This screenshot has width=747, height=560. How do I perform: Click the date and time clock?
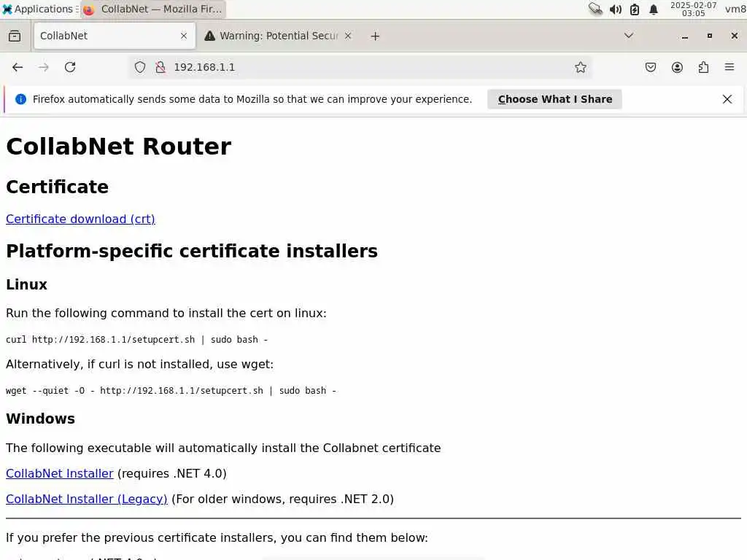click(x=693, y=9)
